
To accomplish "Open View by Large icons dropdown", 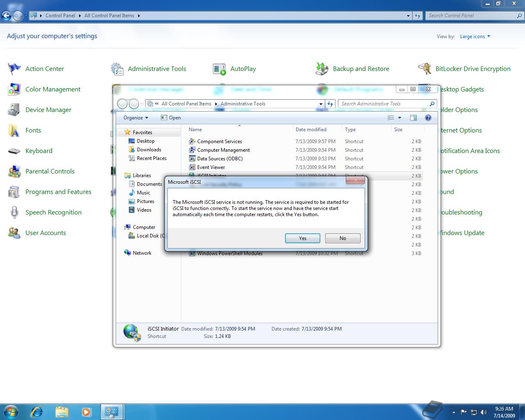I will click(475, 37).
